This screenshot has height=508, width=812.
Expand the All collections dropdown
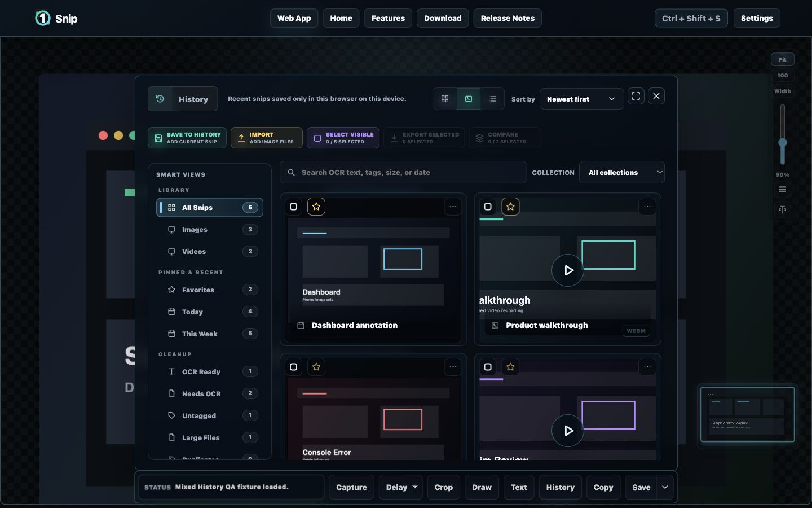621,173
